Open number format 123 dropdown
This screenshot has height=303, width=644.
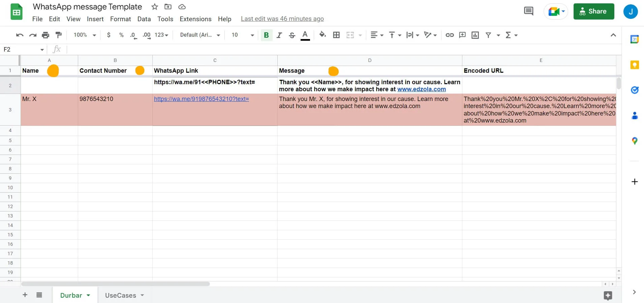(161, 35)
